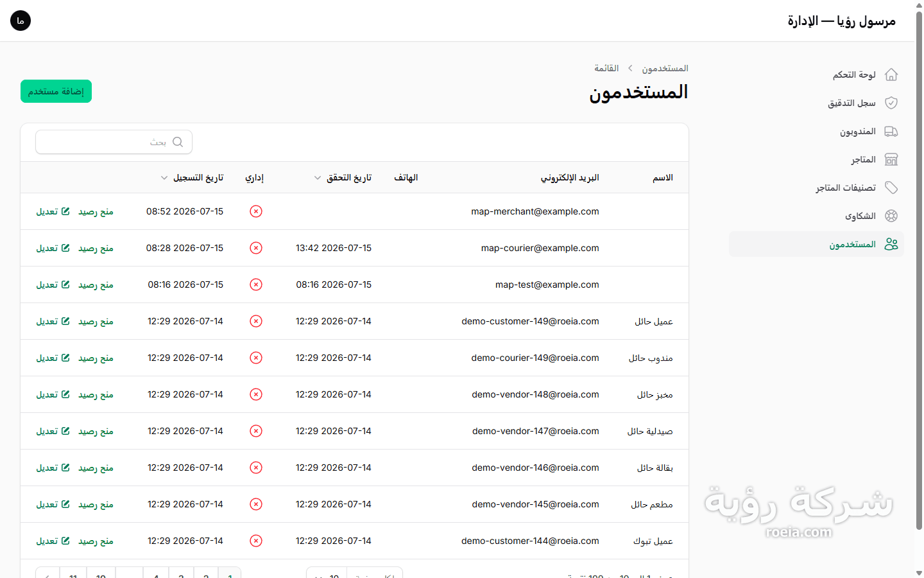The image size is (924, 578).
Task: Click admin X icon for عميل حائل row
Action: 256,321
